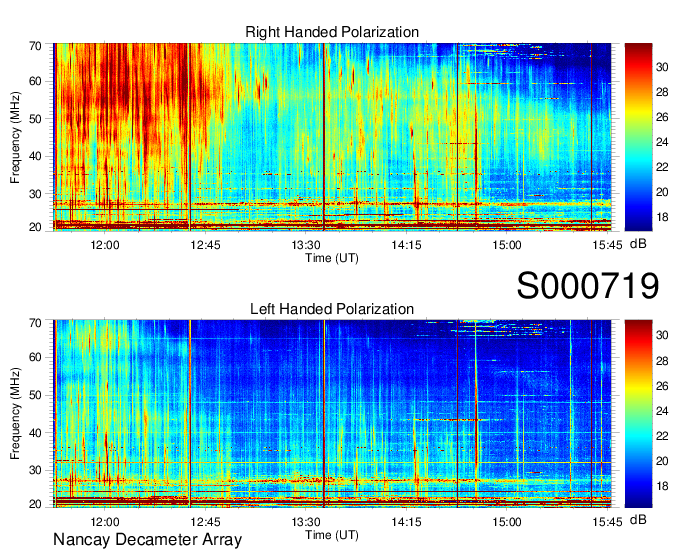Click the "70" frequency tick on Left Handed plot
Image resolution: width=680 pixels, height=552 pixels.
point(35,322)
